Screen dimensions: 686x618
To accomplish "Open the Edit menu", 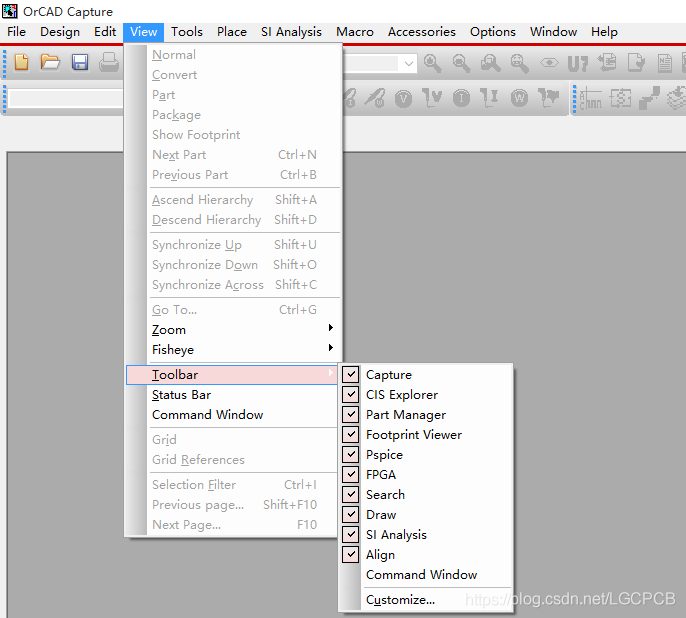I will tap(105, 32).
